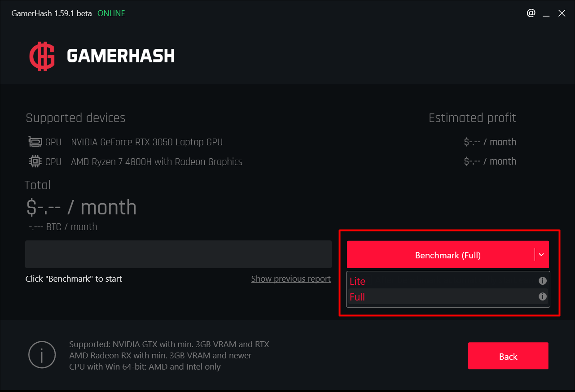The height and width of the screenshot is (392, 575).
Task: Click the benchmark progress bar
Action: pos(178,254)
